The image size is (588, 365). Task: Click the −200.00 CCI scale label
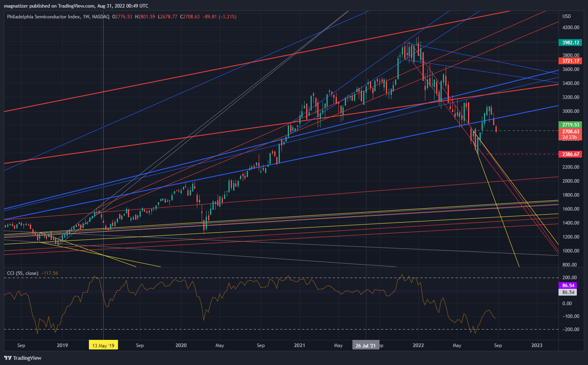coord(570,329)
